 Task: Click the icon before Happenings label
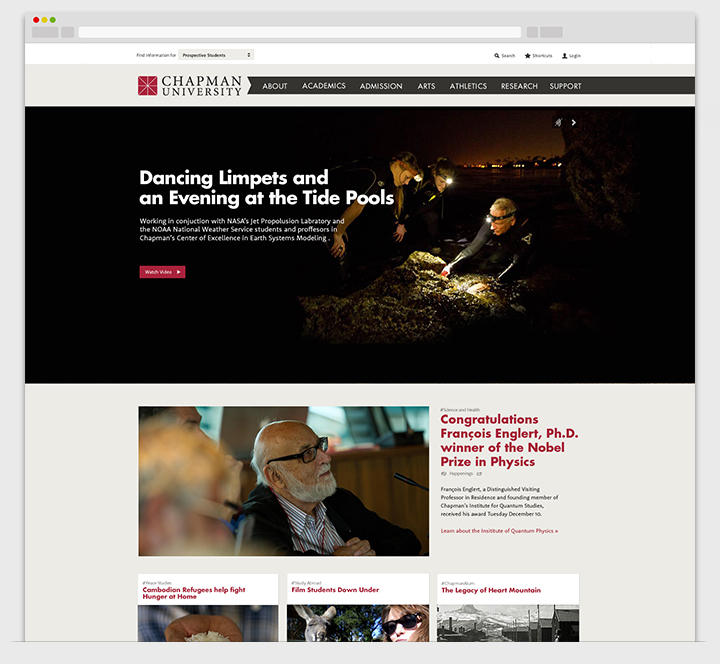444,474
